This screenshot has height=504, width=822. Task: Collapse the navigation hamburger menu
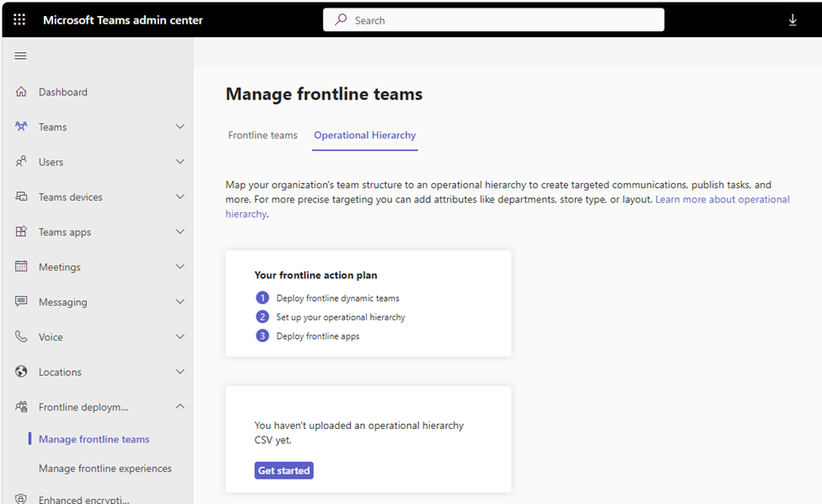click(20, 56)
